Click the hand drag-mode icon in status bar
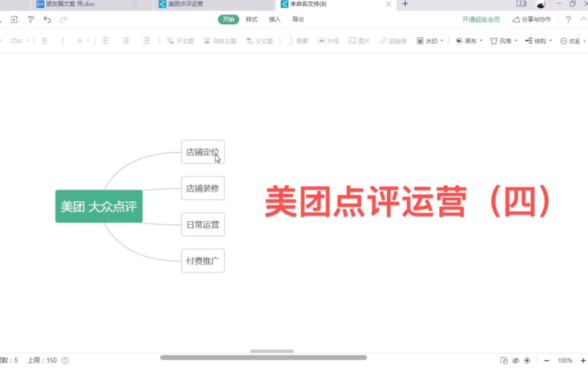This screenshot has height=368, width=588. click(x=504, y=360)
